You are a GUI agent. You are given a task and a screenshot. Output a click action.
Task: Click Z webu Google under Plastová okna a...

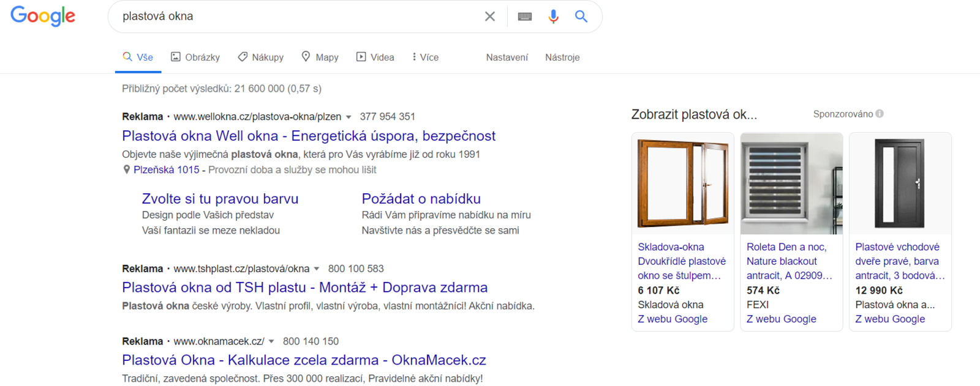point(890,319)
